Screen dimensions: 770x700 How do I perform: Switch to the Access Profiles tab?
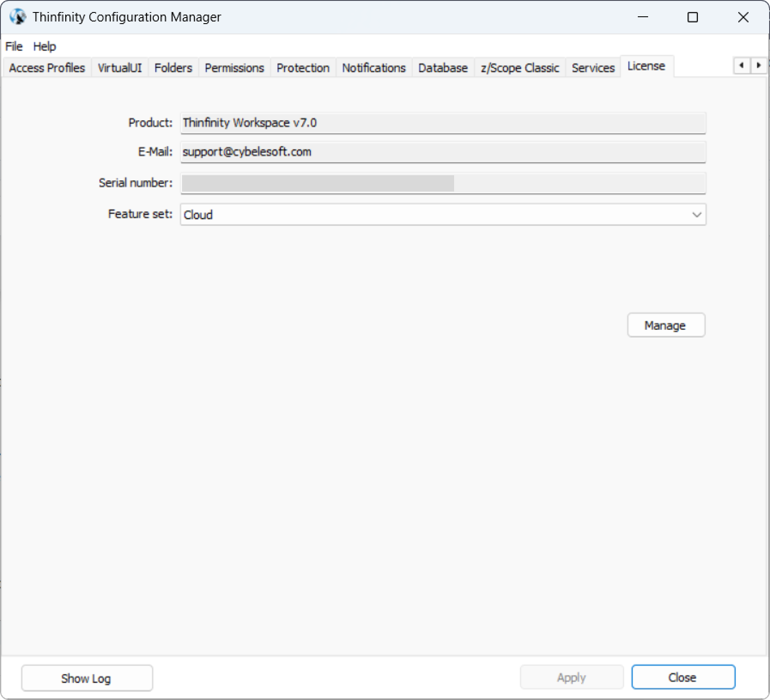(47, 68)
